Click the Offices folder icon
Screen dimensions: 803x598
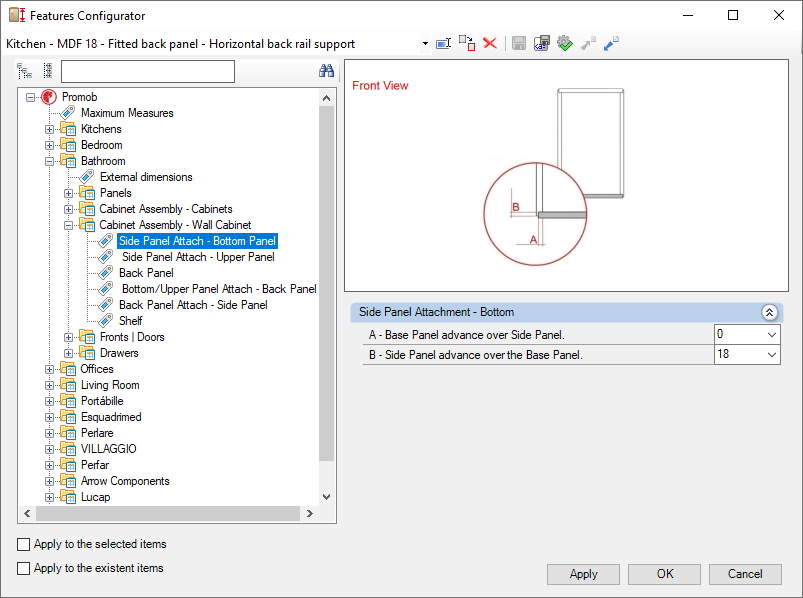[x=68, y=369]
